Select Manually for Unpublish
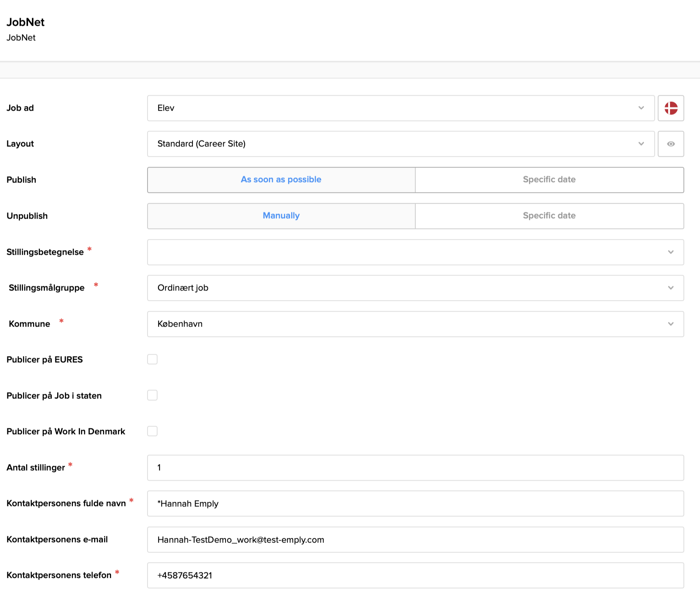This screenshot has width=700, height=594. pyautogui.click(x=281, y=216)
